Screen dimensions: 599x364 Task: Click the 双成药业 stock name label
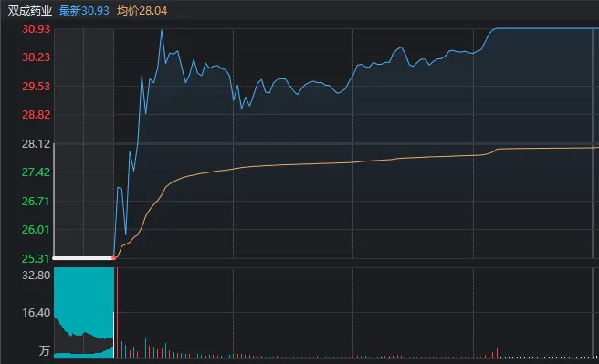coord(30,11)
